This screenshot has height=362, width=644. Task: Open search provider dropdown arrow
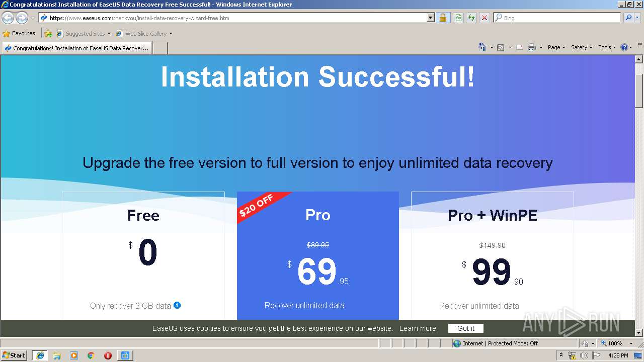tap(638, 18)
